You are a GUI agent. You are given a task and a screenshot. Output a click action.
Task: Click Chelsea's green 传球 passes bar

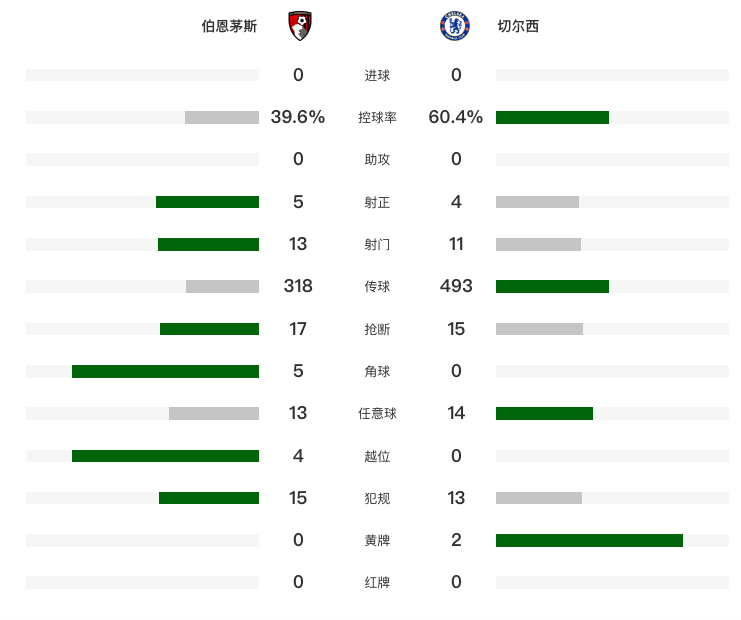point(552,286)
